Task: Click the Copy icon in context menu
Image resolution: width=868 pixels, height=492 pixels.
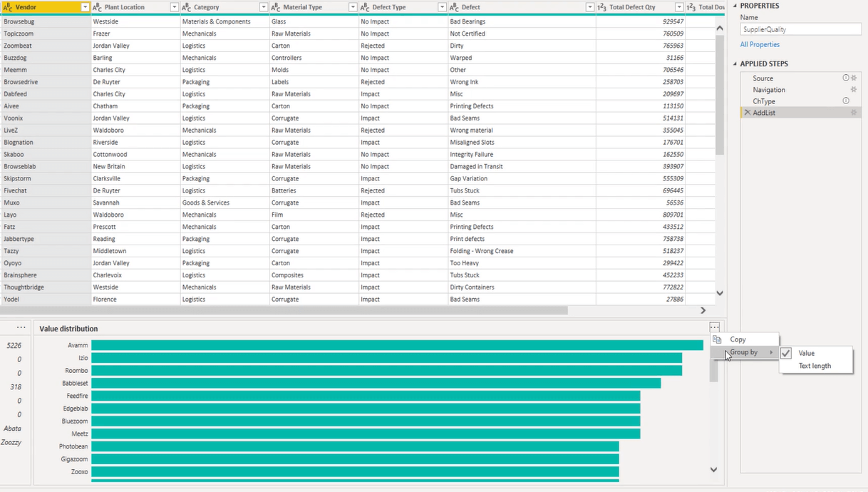Action: click(x=718, y=339)
